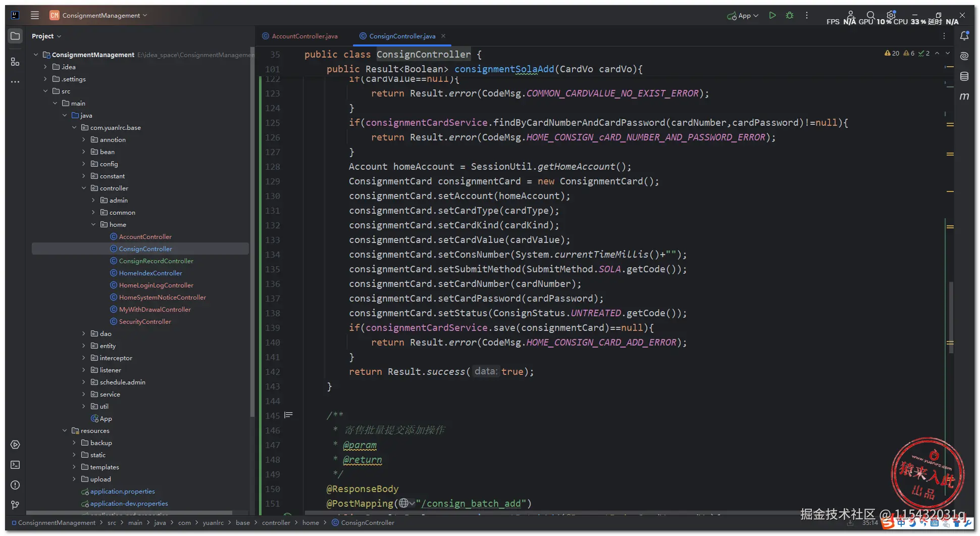
Task: Open the Structure tool window
Action: click(15, 62)
